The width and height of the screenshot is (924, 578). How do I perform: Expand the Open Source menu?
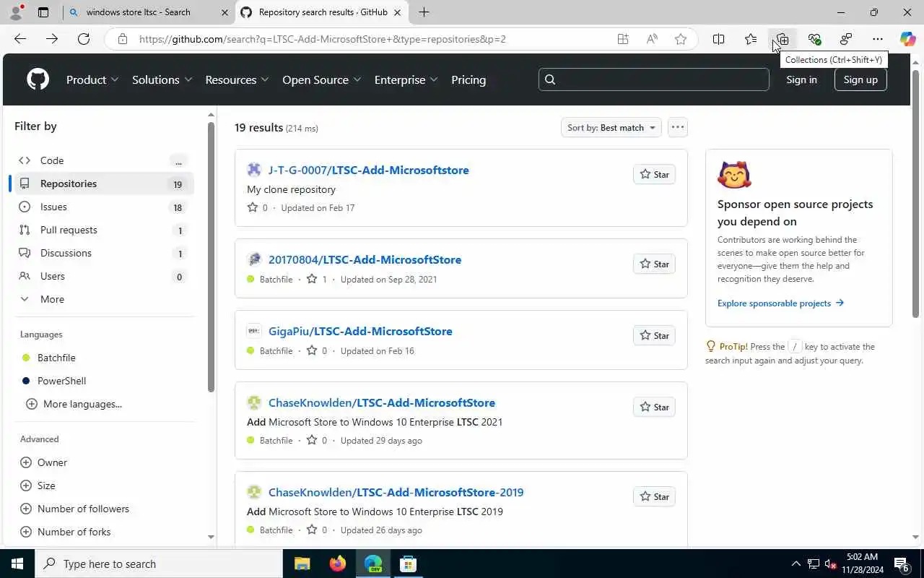click(321, 79)
